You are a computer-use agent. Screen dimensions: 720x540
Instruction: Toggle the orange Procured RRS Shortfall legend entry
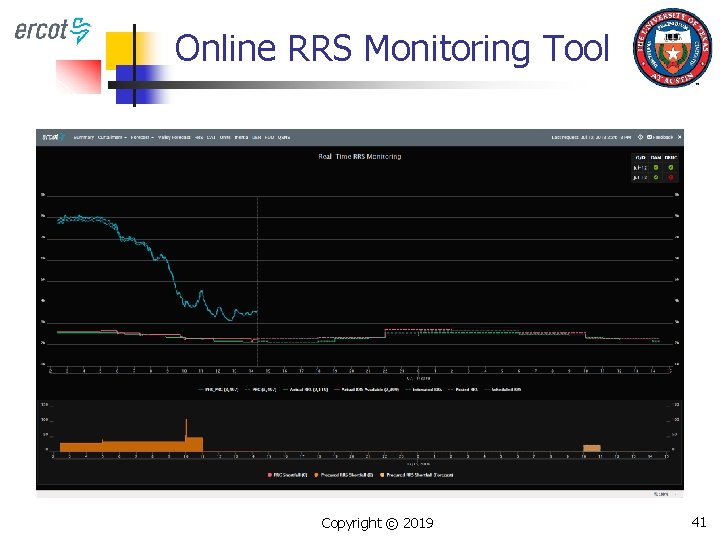click(343, 475)
